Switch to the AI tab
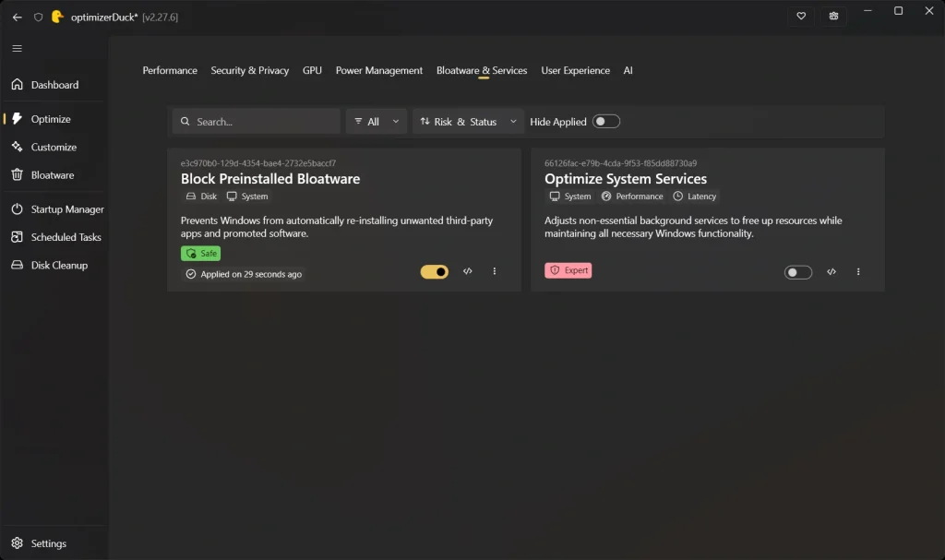945x560 pixels. click(628, 70)
